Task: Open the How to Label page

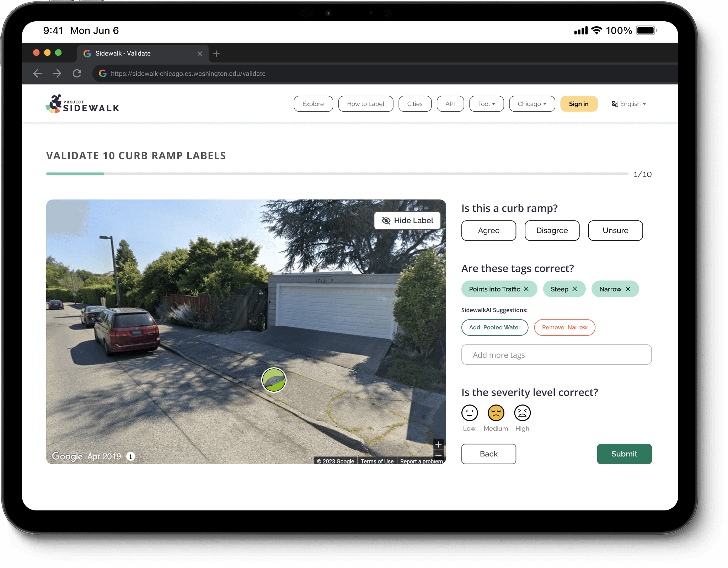Action: (365, 104)
